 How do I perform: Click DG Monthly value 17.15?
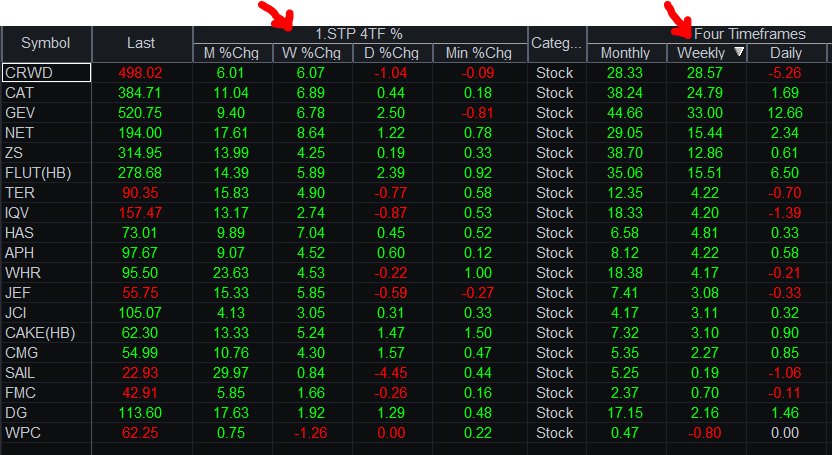[x=625, y=413]
